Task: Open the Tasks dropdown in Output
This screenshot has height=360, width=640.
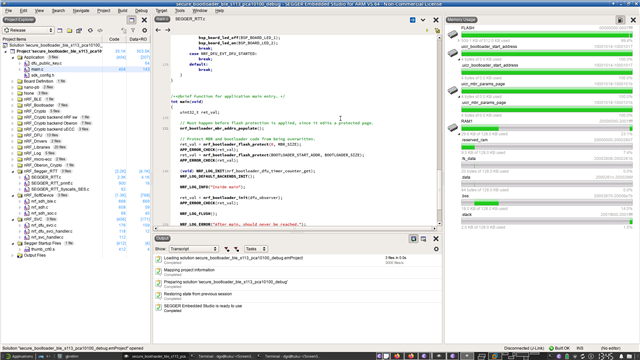Action: (x=256, y=249)
